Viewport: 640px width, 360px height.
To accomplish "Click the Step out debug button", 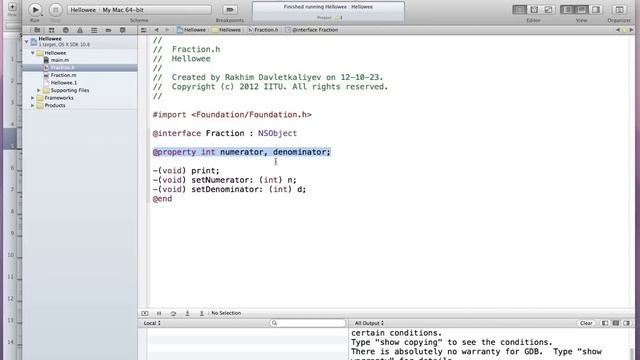I will coord(202,313).
